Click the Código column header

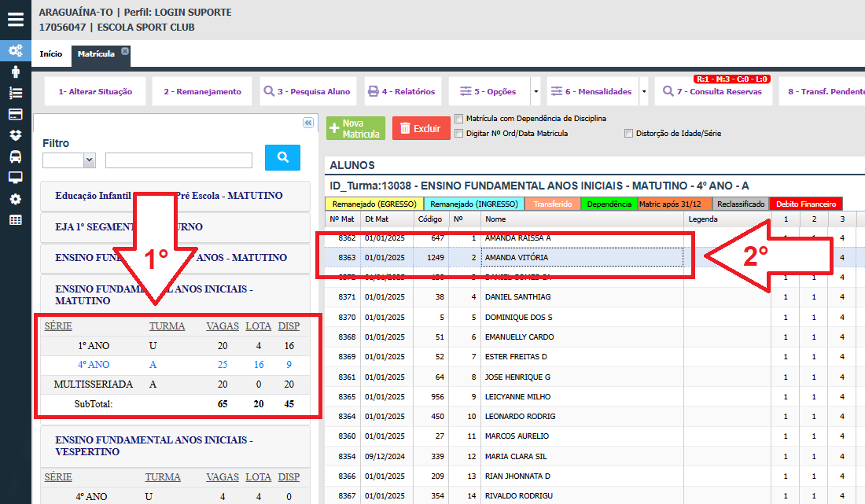pyautogui.click(x=431, y=219)
